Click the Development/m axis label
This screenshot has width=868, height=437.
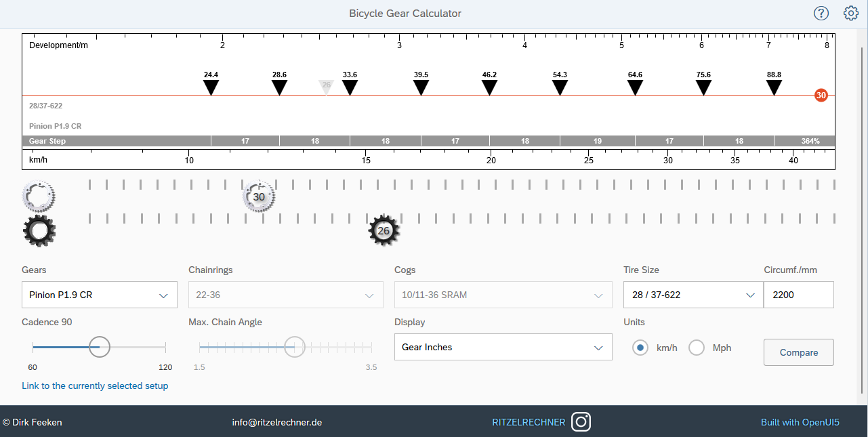click(58, 45)
